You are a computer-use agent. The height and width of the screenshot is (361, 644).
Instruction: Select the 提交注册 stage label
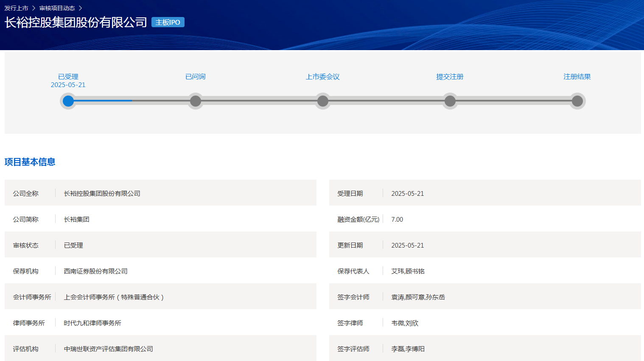coord(450,76)
